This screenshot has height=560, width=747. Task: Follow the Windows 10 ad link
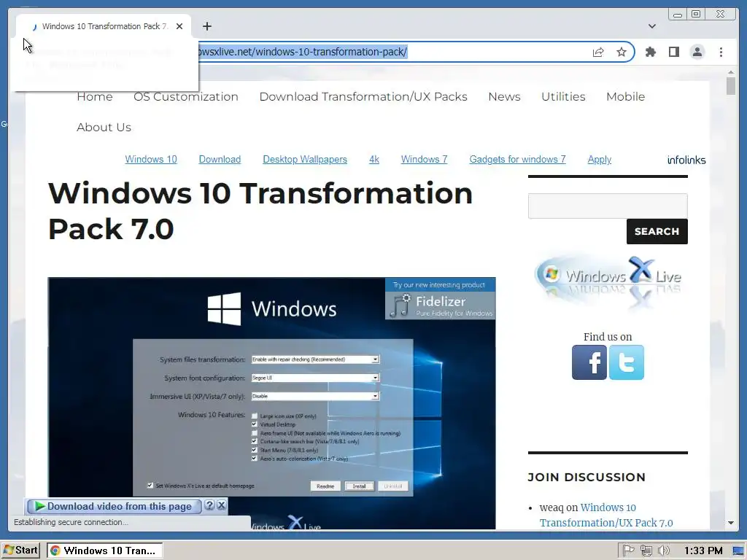[150, 160]
